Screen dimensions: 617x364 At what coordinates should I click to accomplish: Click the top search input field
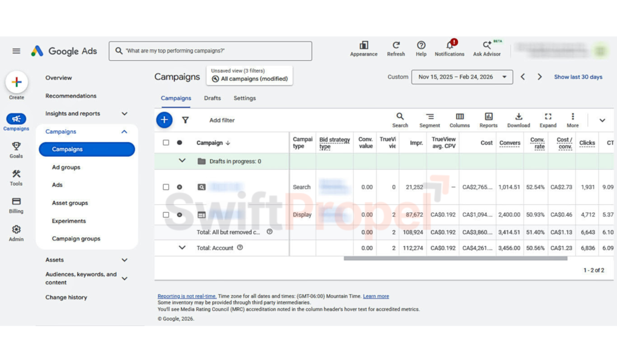coord(210,51)
